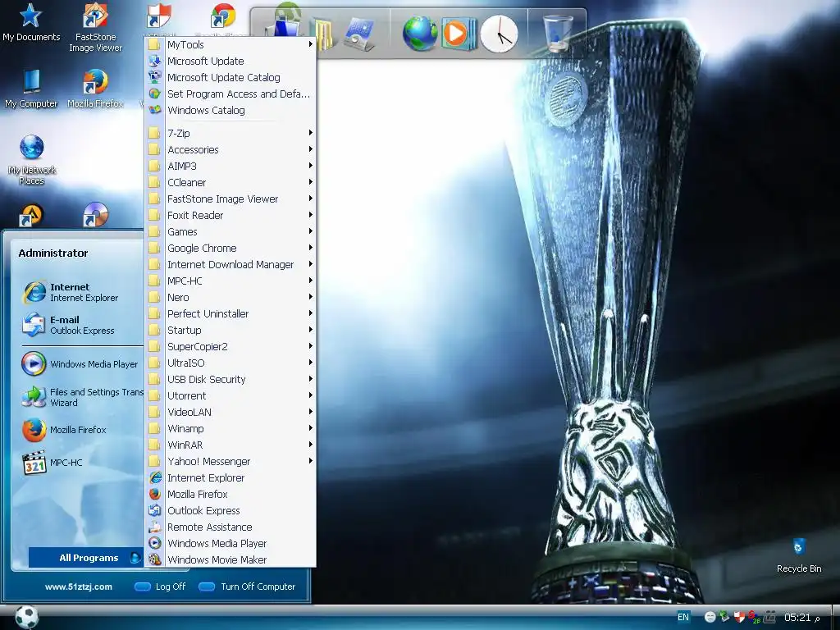Click the analog clock icon in the dock

[499, 34]
